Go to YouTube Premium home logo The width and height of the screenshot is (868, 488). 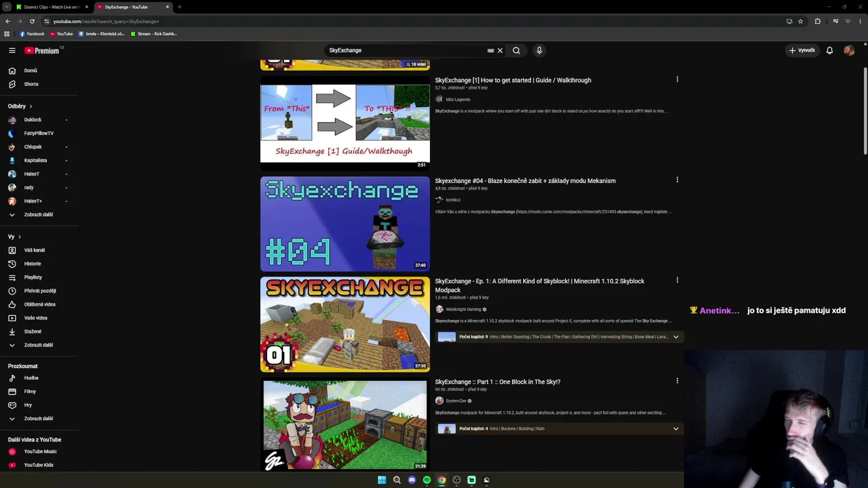pos(42,51)
